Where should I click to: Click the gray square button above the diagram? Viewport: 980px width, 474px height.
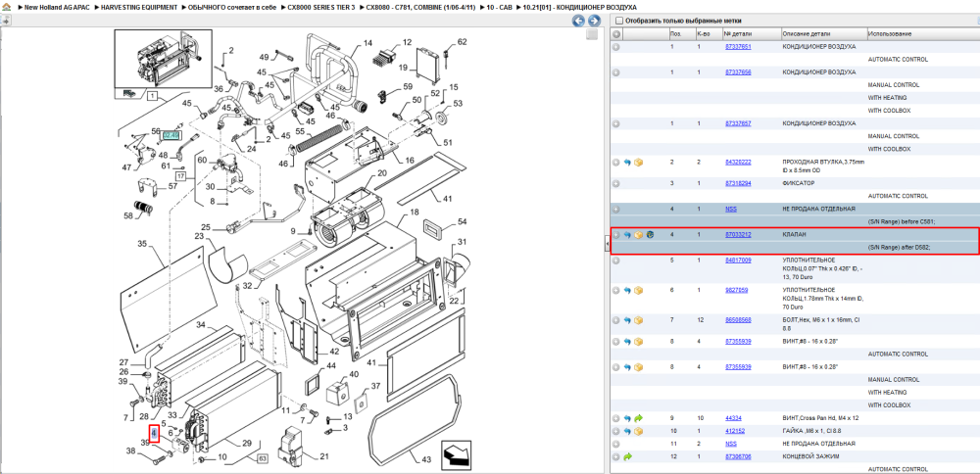591,35
